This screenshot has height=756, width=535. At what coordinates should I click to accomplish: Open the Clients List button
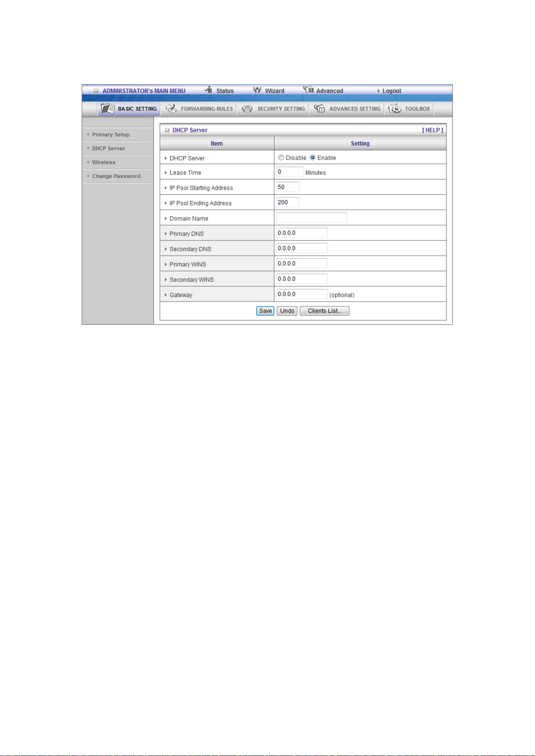tap(325, 311)
